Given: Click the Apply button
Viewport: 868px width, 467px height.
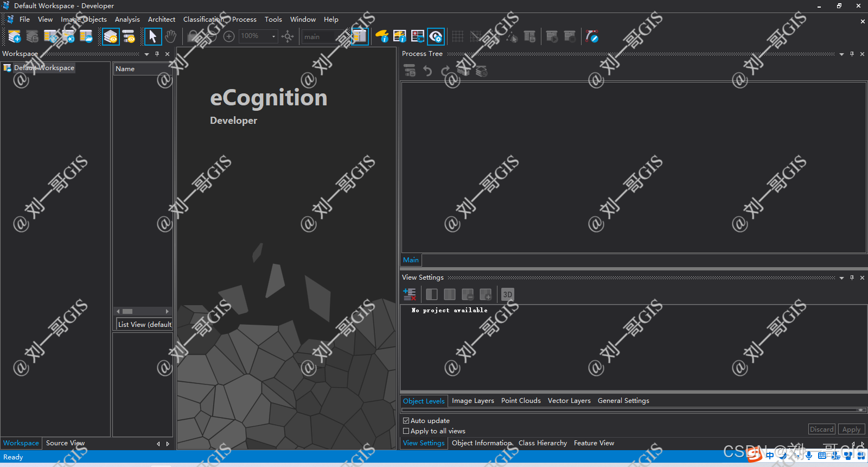Looking at the screenshot, I should pos(851,429).
